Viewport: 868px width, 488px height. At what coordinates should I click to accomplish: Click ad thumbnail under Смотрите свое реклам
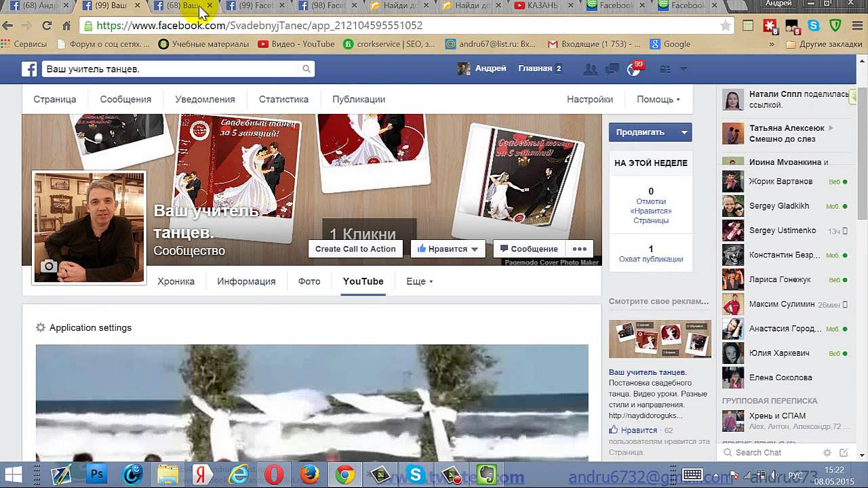coord(660,339)
